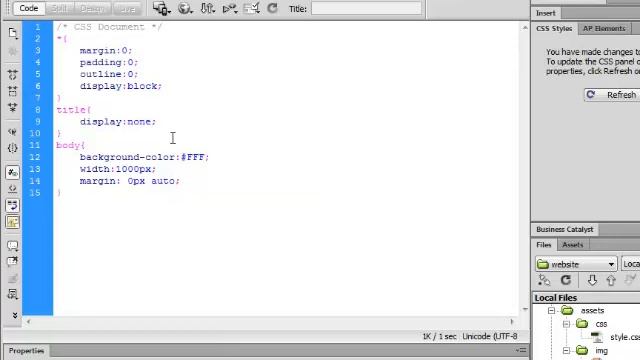Collapse the img folder node

pyautogui.click(x=566, y=351)
